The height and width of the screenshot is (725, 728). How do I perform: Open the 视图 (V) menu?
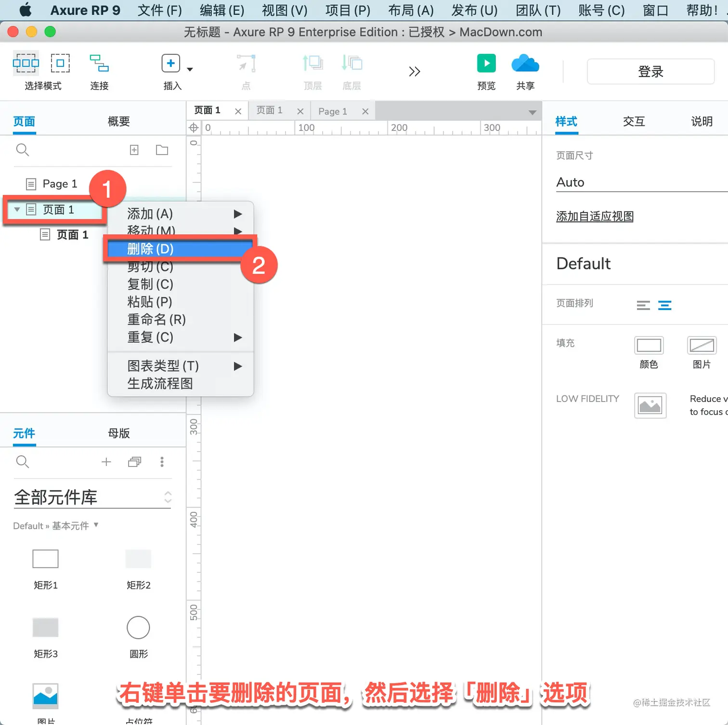click(285, 10)
